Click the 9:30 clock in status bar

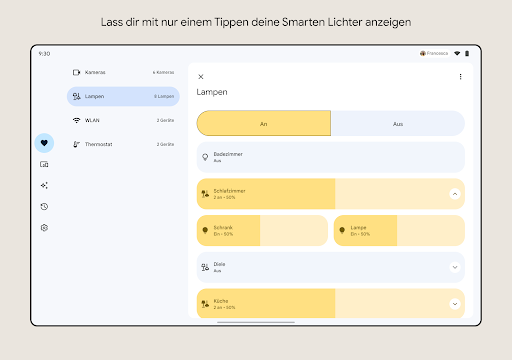(x=44, y=54)
